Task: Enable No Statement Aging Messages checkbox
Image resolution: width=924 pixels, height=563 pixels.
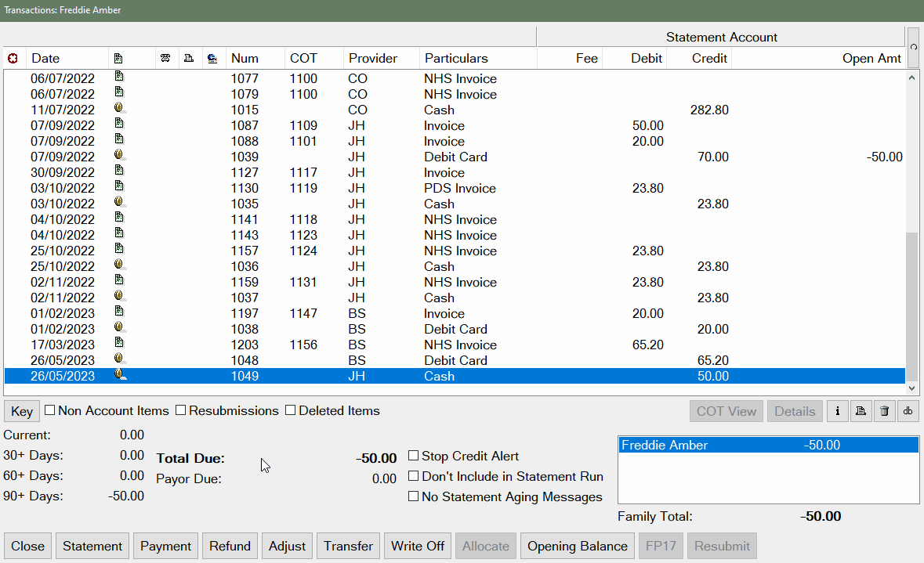Action: [414, 496]
